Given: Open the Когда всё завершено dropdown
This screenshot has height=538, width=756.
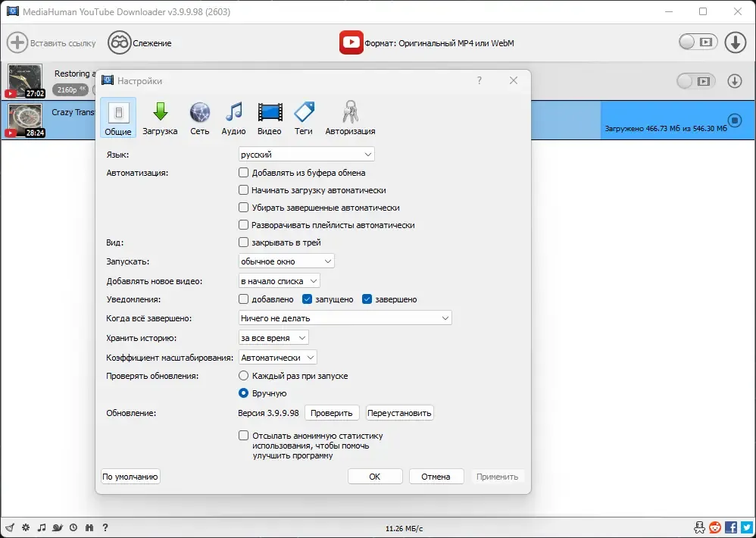Looking at the screenshot, I should point(345,318).
